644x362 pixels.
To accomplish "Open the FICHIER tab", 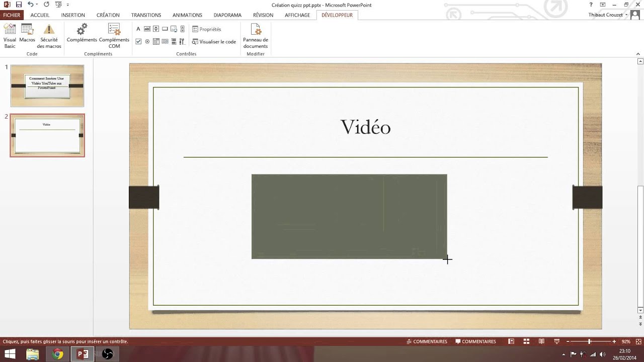I will pyautogui.click(x=12, y=15).
